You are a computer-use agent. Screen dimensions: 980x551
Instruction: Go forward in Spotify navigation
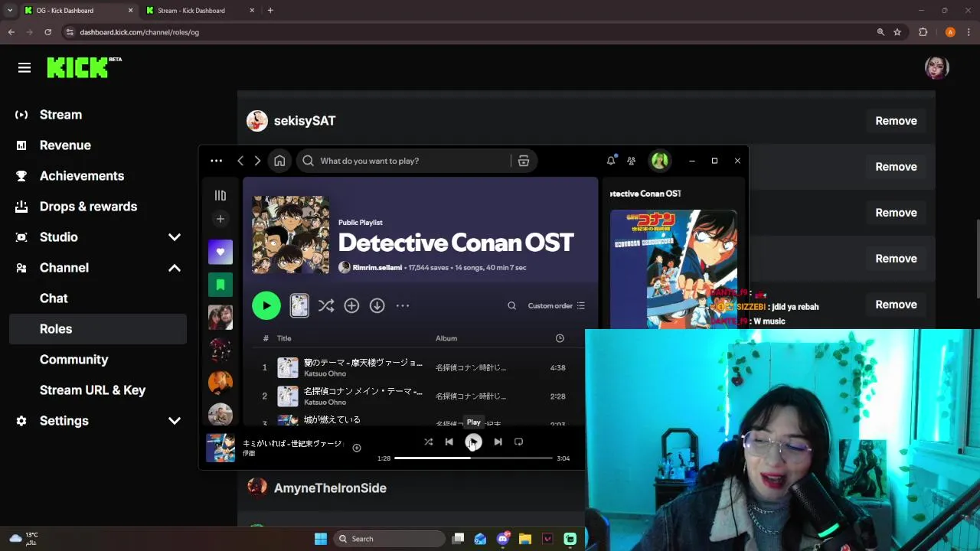coord(257,161)
